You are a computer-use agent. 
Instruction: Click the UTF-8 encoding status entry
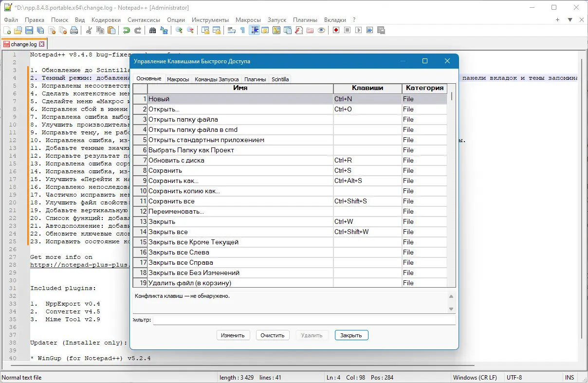(x=514, y=377)
